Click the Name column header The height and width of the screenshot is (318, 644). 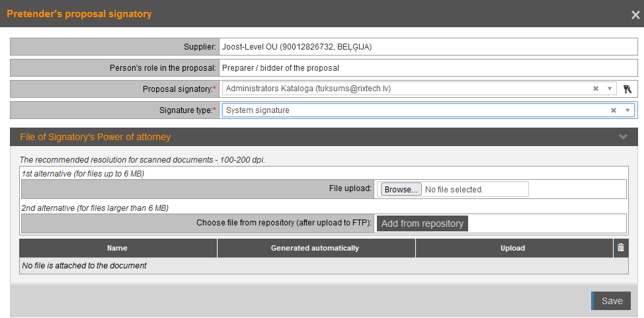tap(117, 248)
